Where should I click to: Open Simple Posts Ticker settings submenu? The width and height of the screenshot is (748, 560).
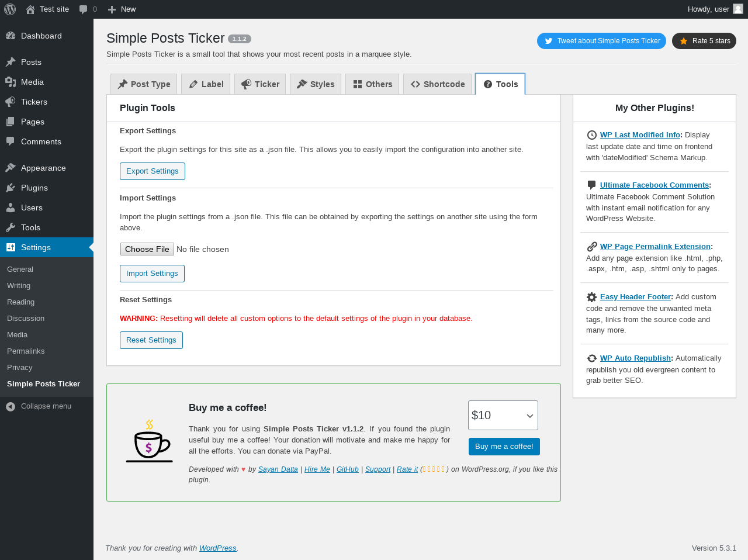pos(47,384)
